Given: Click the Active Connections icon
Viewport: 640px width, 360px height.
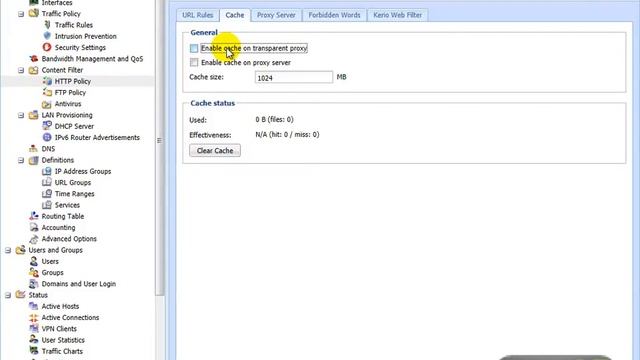Looking at the screenshot, I should pyautogui.click(x=34, y=318).
